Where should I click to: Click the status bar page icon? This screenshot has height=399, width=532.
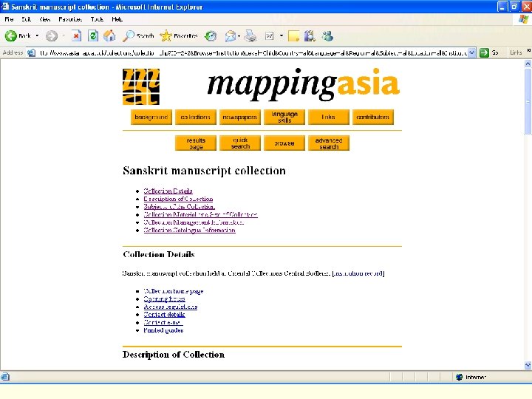(5, 377)
